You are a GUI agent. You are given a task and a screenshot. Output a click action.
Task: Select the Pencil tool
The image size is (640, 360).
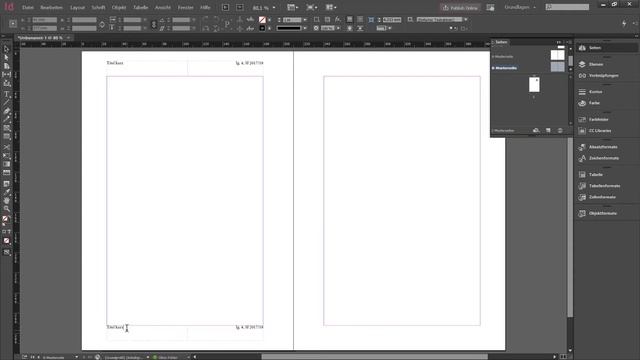click(6, 120)
